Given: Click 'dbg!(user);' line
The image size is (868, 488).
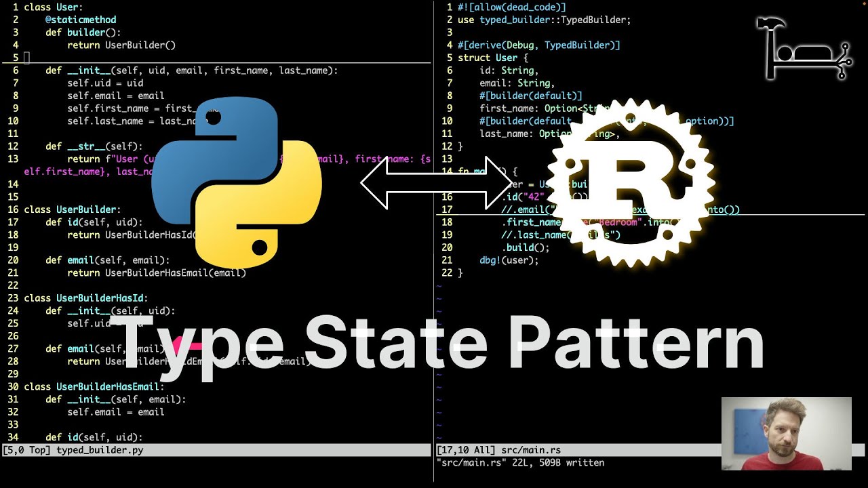Looking at the screenshot, I should pos(509,260).
